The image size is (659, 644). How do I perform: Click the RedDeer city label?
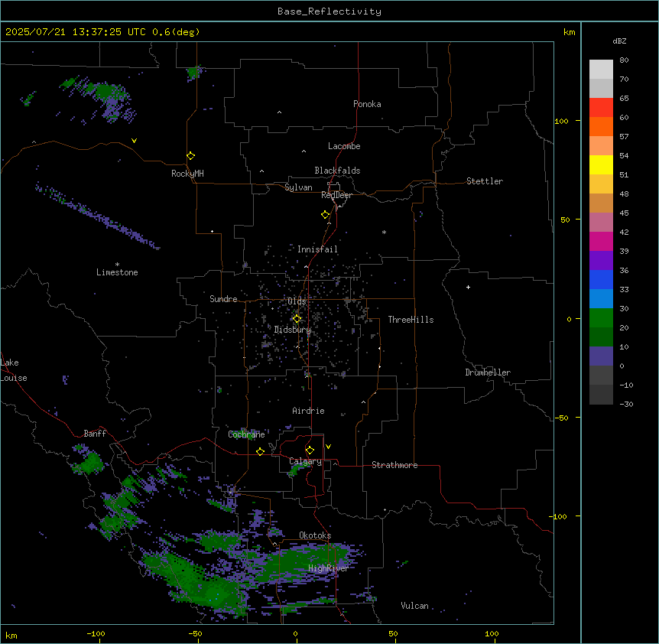point(336,195)
